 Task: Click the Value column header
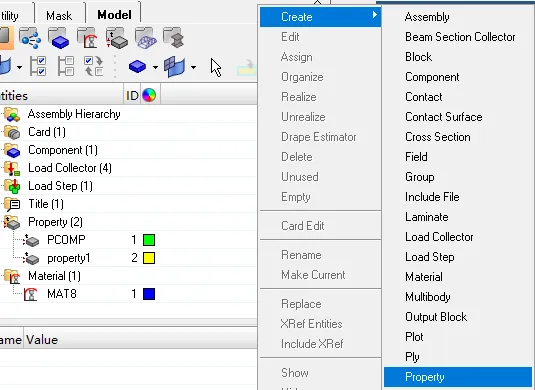[42, 340]
